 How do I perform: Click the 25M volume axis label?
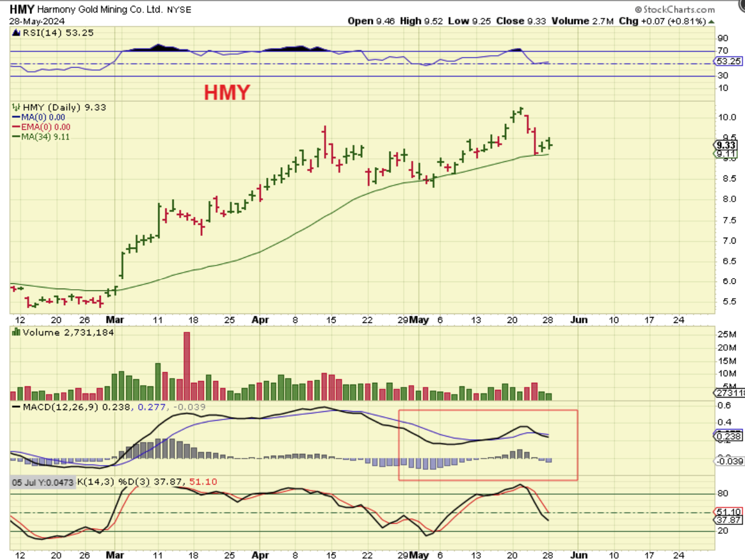(x=727, y=334)
